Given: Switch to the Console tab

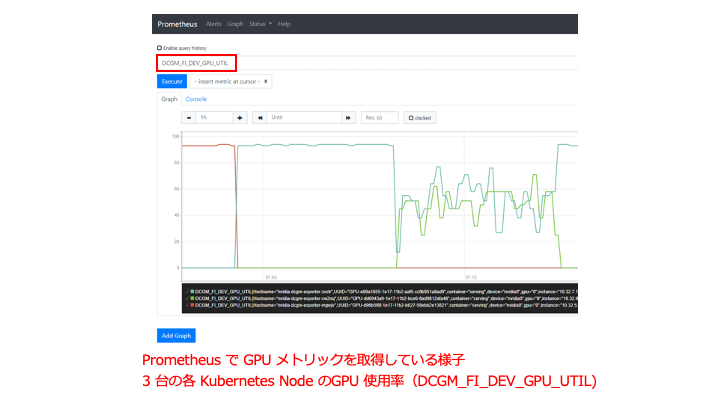Looking at the screenshot, I should 196,99.
